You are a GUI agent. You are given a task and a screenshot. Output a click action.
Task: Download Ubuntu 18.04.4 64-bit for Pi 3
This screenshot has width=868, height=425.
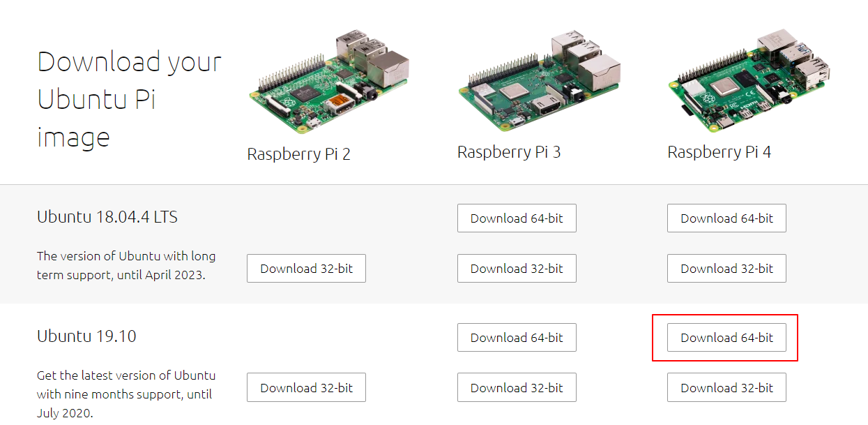click(x=517, y=218)
